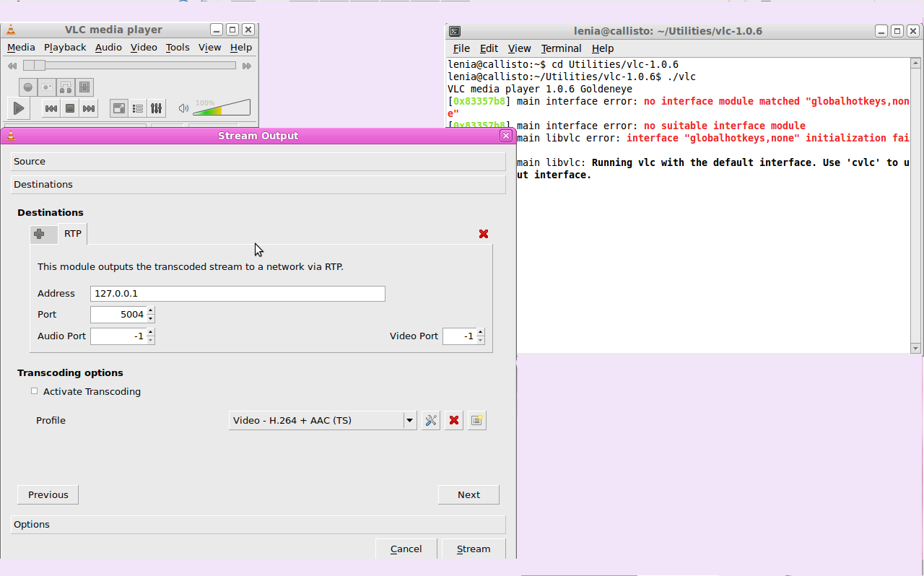Open VLC Tools menu

tap(178, 48)
